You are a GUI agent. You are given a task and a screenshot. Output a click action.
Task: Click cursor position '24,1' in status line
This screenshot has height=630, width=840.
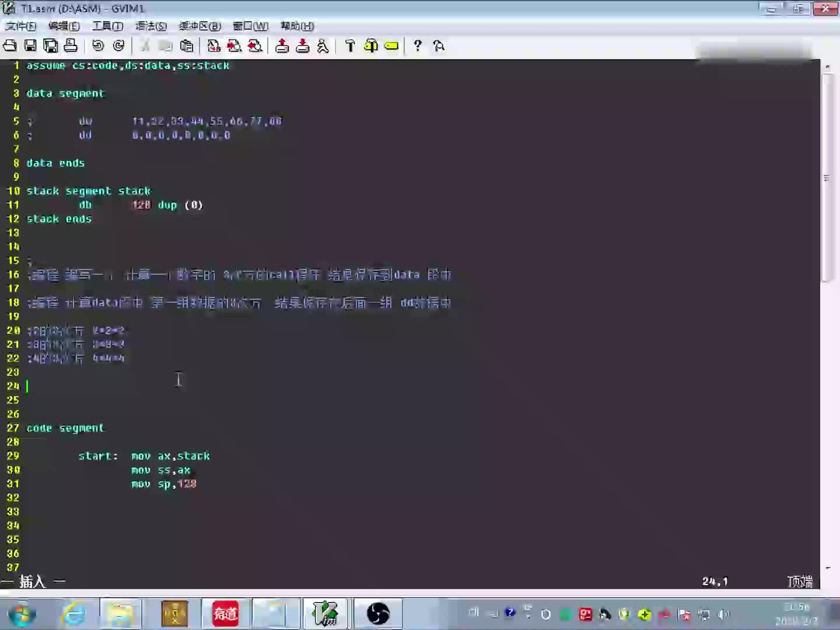(x=715, y=582)
